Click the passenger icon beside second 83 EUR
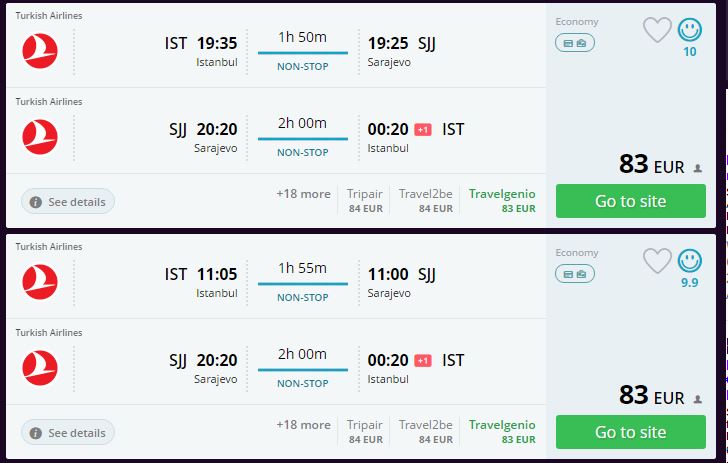 [x=697, y=399]
